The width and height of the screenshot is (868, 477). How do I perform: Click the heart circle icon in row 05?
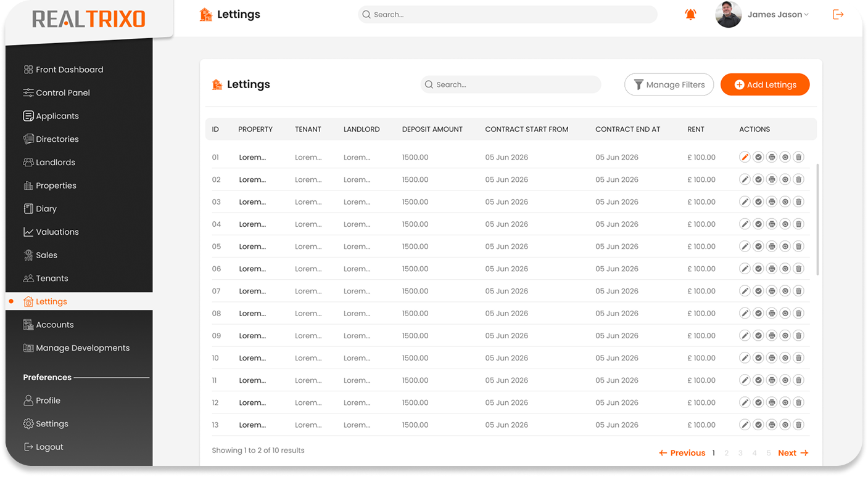pos(785,247)
